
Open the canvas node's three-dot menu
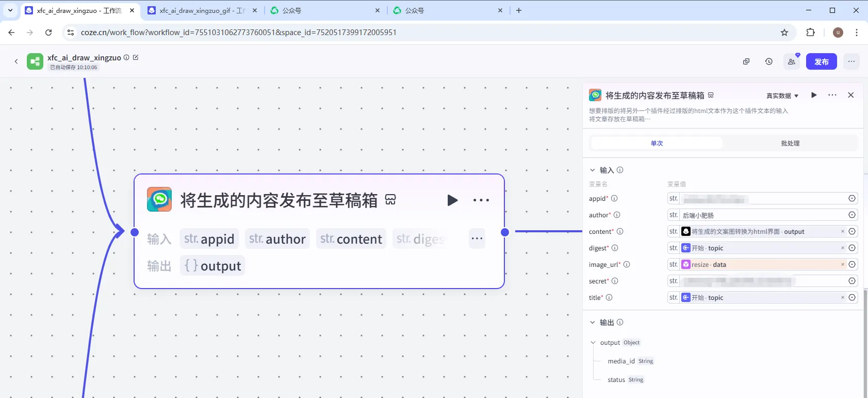pos(481,200)
